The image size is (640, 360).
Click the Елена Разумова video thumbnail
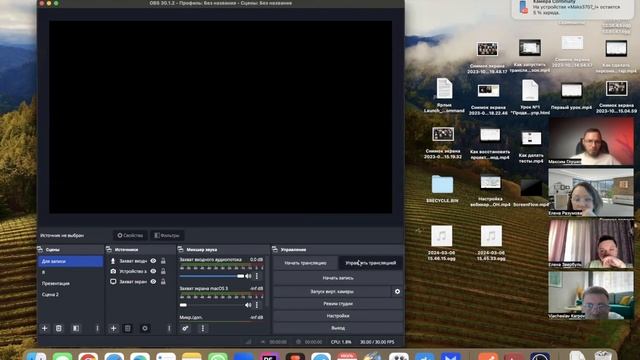[x=591, y=192]
